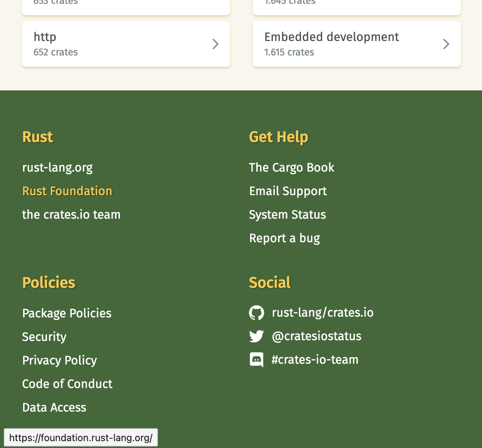Open the crates.io team page
The height and width of the screenshot is (448, 482).
(x=71, y=215)
